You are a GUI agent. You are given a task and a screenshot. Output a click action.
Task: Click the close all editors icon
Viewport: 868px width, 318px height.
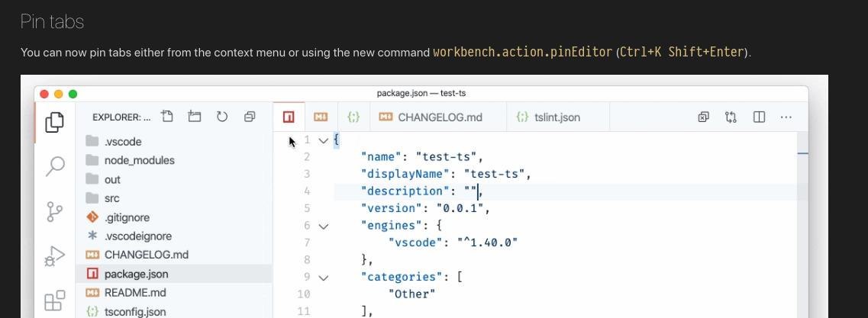tap(703, 117)
